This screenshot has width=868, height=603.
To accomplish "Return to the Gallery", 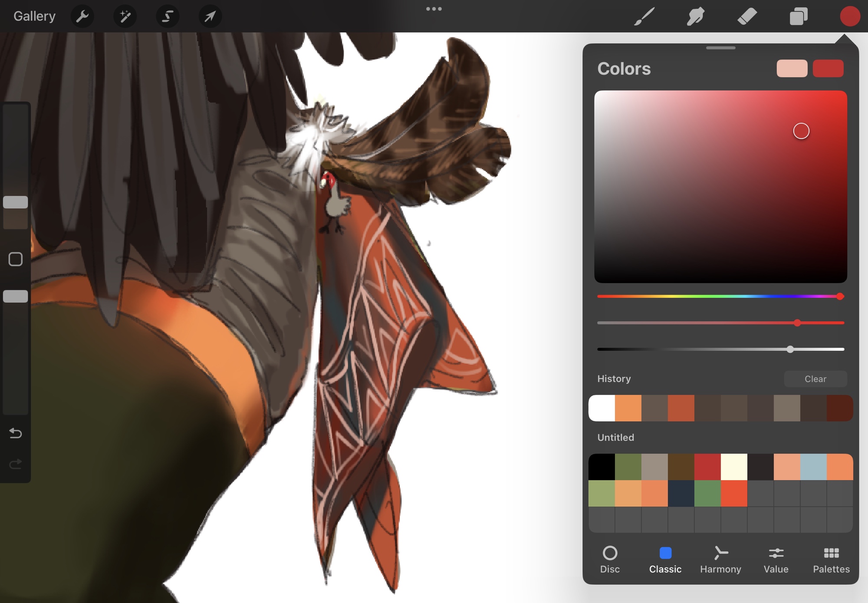I will (34, 16).
